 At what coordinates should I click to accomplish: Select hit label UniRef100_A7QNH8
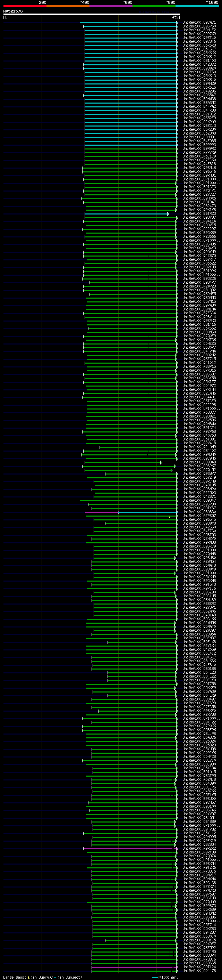[x=199, y=554]
